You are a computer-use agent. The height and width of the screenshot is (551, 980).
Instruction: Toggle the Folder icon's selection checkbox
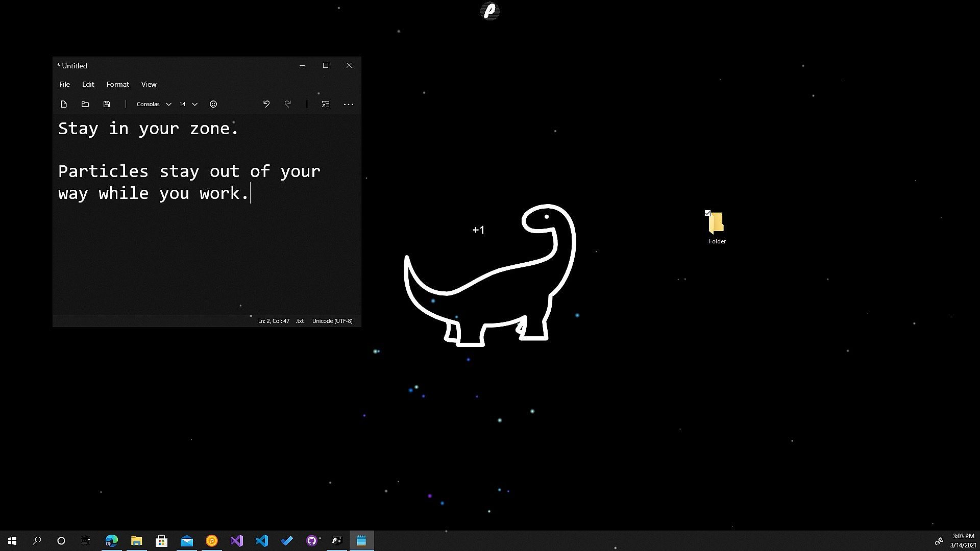tap(707, 213)
